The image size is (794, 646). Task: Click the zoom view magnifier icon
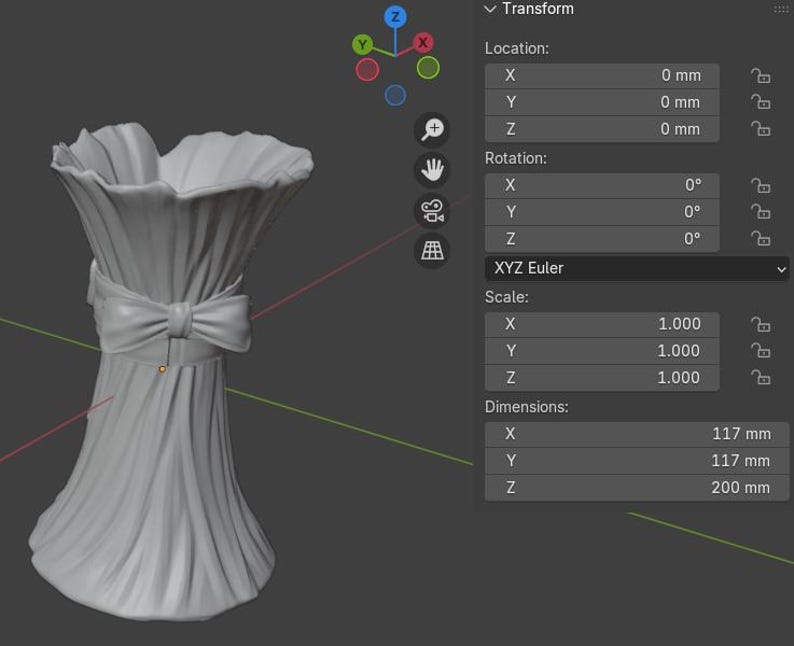coord(432,130)
